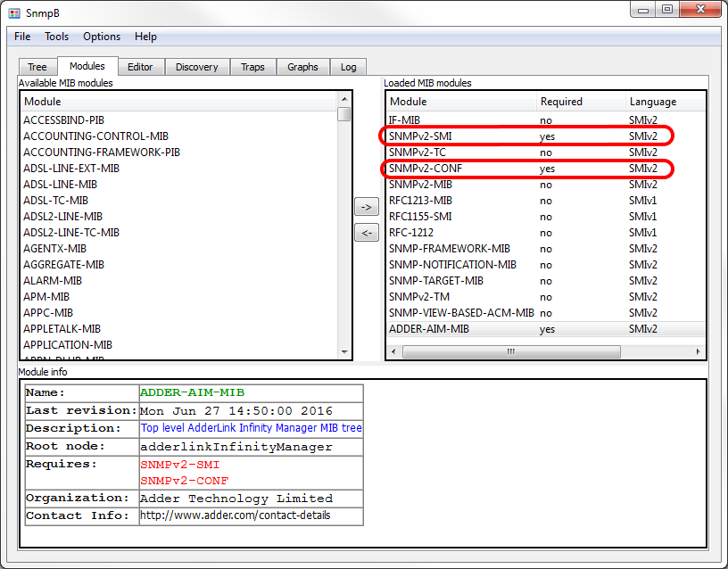The width and height of the screenshot is (728, 569).
Task: Open the Tools menu
Action: pos(56,37)
